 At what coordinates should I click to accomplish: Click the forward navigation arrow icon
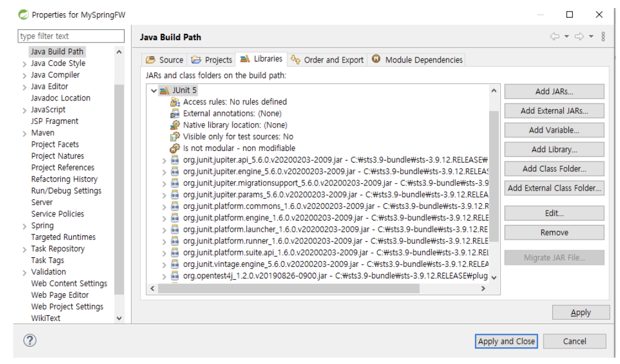coord(579,36)
